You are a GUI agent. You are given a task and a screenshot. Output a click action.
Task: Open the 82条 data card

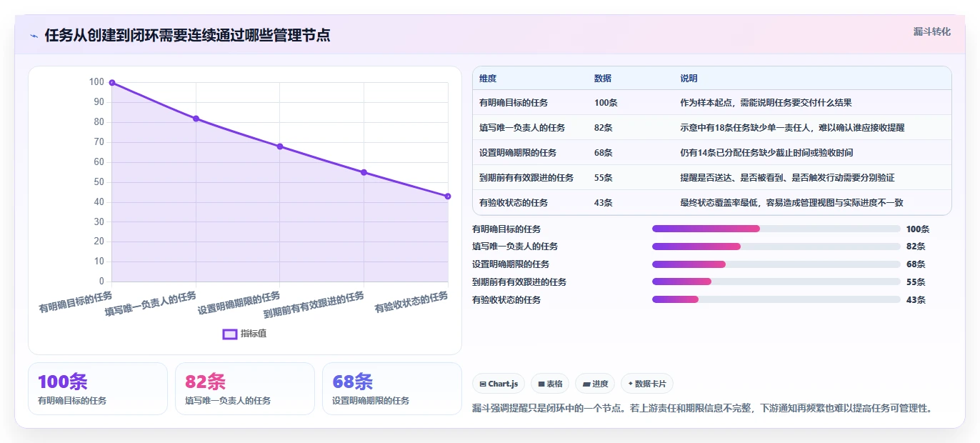(x=245, y=389)
